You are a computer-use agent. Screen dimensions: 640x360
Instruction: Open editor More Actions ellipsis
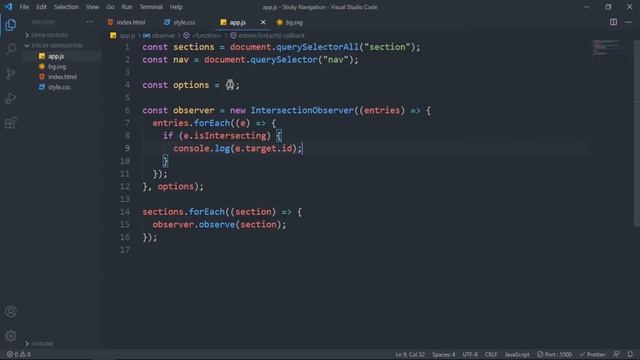tap(628, 22)
